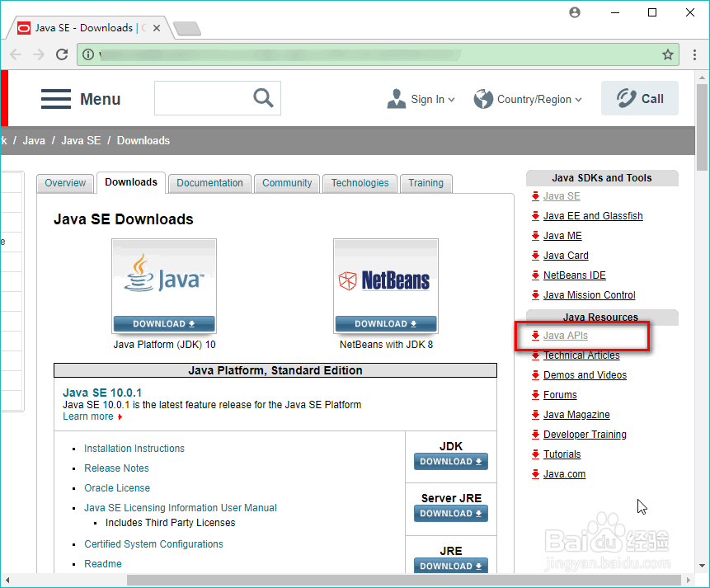Image resolution: width=710 pixels, height=588 pixels.
Task: Reload the page with refresh icon
Action: 62,54
